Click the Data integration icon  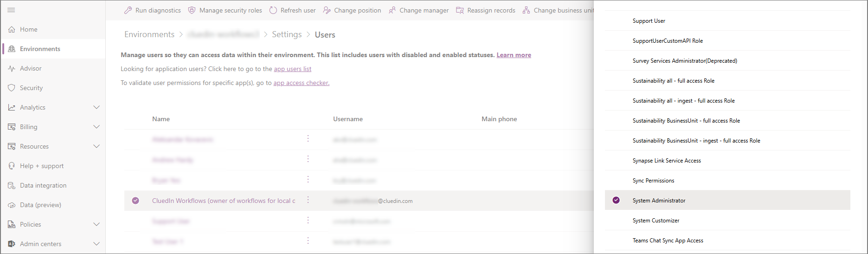(x=12, y=185)
